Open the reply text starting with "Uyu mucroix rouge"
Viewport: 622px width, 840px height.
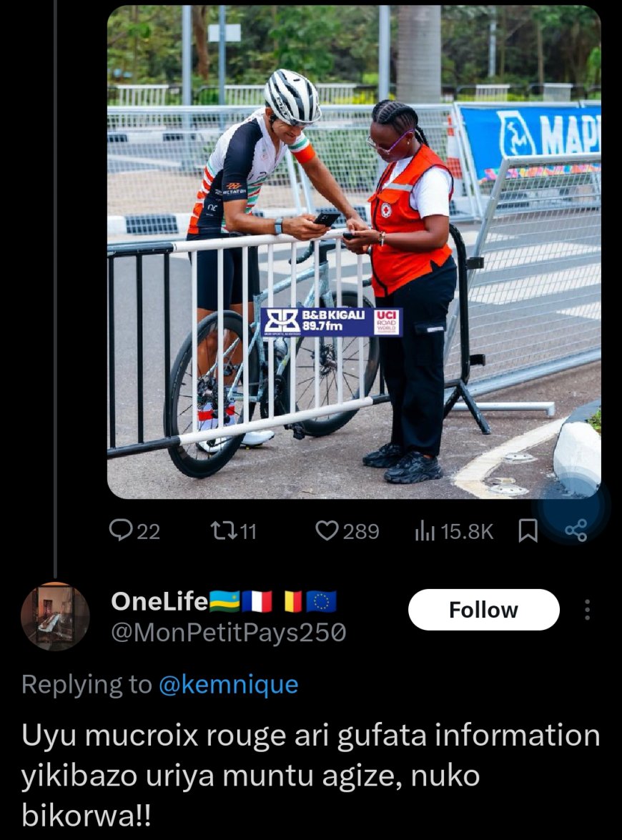311,776
